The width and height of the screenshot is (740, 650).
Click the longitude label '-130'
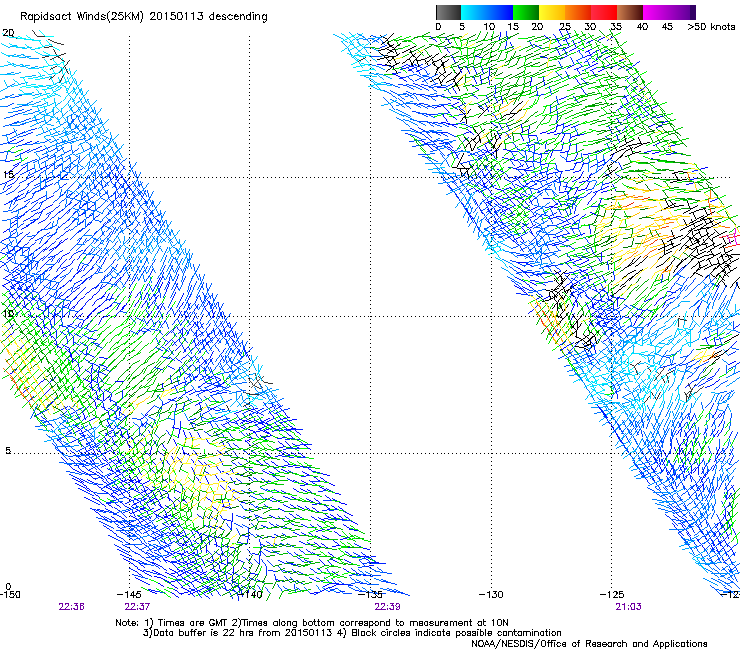(x=491, y=594)
